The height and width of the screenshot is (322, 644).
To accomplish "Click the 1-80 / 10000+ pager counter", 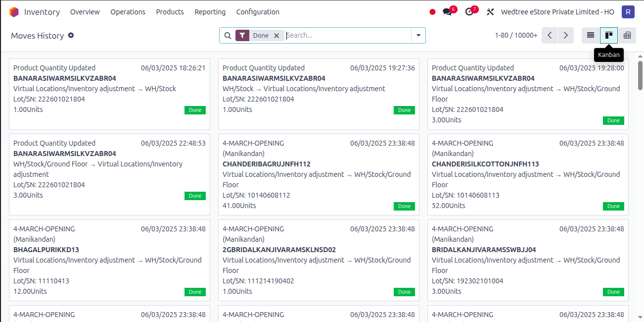I will click(516, 35).
